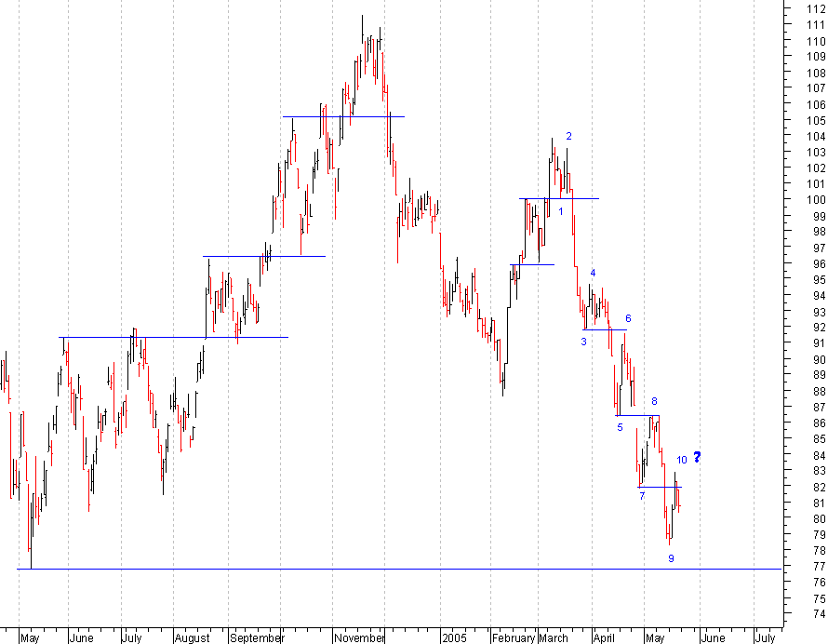This screenshot has height=644, width=828.
Task: Select the September month label
Action: (x=257, y=638)
